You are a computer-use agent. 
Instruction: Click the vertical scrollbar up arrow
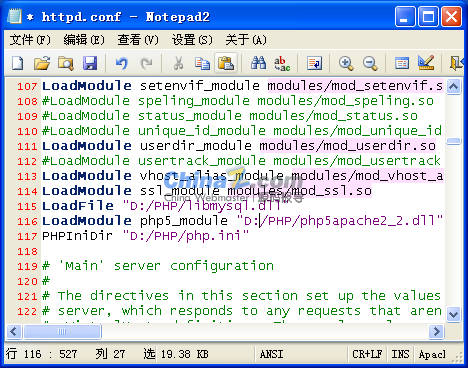pyautogui.click(x=453, y=87)
